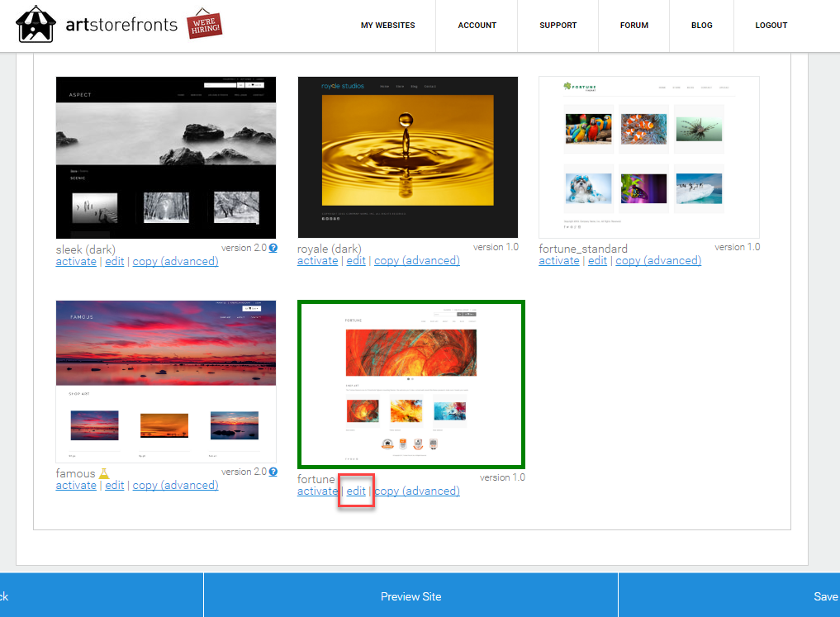The image size is (840, 617).
Task: Click the We're Hiring tag icon
Action: pos(204,24)
